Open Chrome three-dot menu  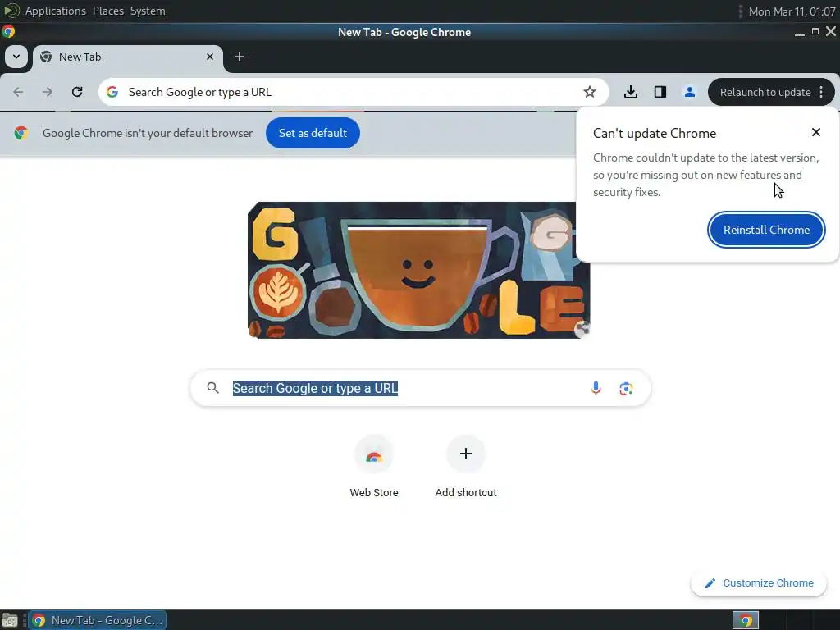tap(821, 92)
